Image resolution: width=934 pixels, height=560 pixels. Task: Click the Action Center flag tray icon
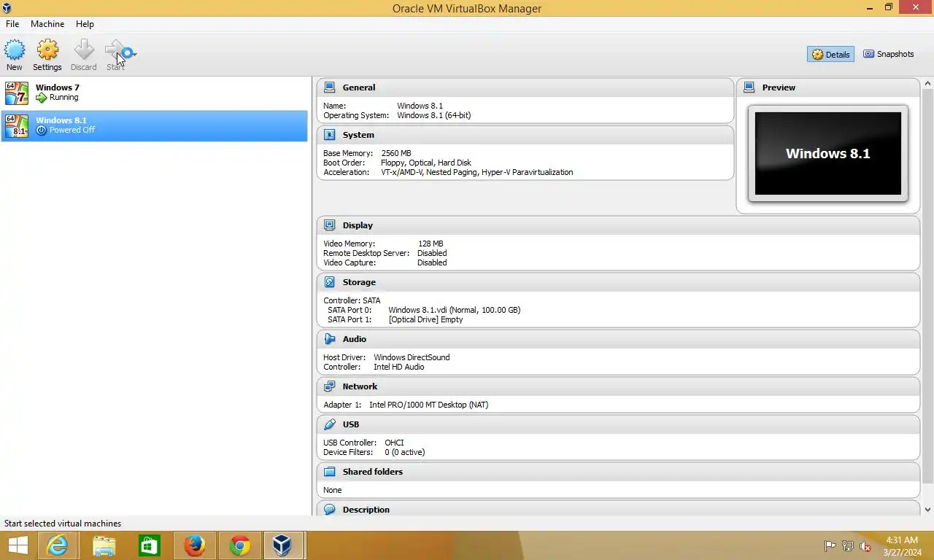click(830, 546)
